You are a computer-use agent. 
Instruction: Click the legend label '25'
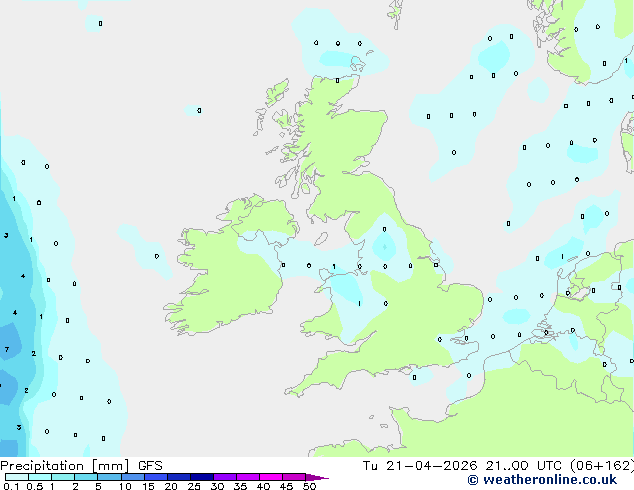click(x=194, y=486)
